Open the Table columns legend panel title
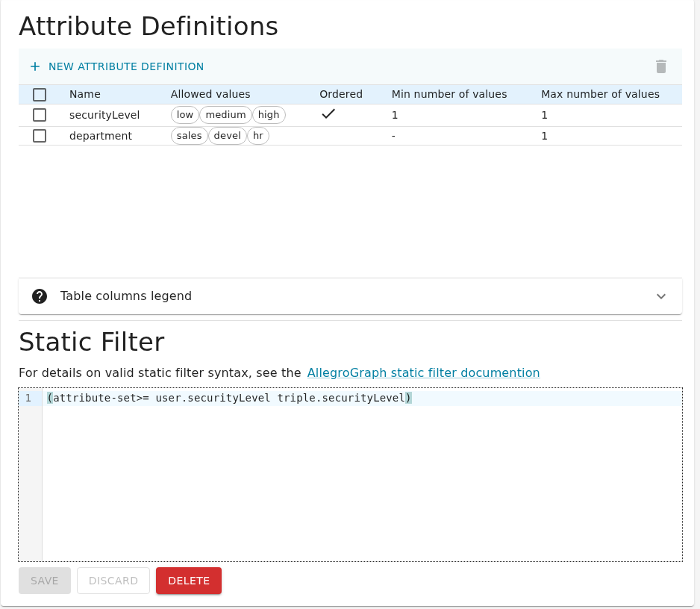700x609 pixels. point(126,296)
